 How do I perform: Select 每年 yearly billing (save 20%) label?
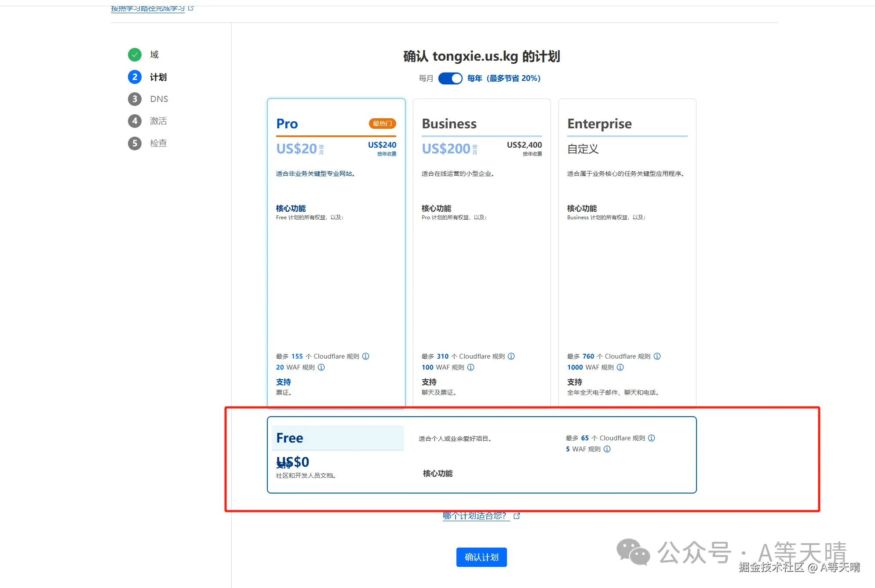coord(503,78)
